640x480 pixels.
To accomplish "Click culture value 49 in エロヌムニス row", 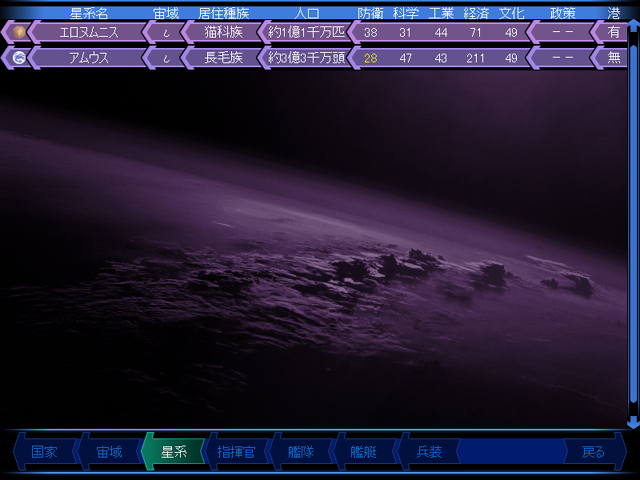I will coord(511,32).
